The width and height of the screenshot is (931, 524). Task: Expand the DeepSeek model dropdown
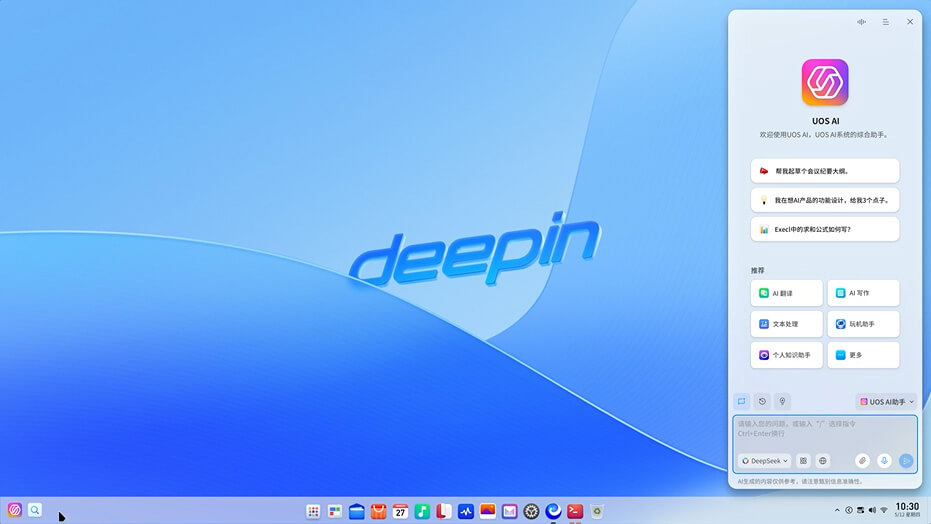[765, 461]
